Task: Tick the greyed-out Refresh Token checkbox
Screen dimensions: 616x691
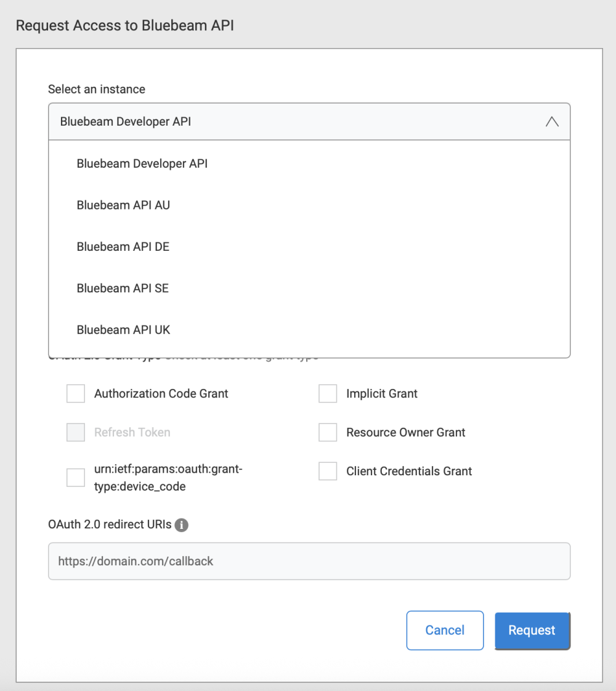Action: pyautogui.click(x=76, y=432)
